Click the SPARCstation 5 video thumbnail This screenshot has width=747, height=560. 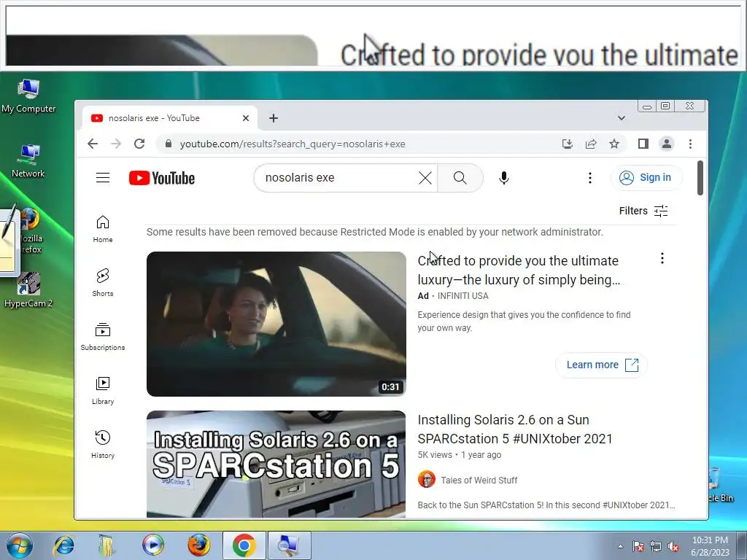(276, 464)
